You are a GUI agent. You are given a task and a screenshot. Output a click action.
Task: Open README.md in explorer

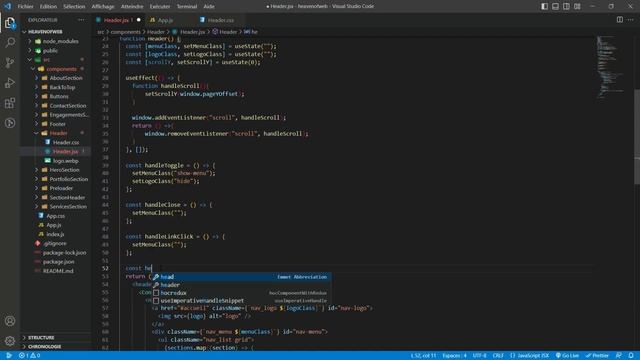(x=58, y=271)
